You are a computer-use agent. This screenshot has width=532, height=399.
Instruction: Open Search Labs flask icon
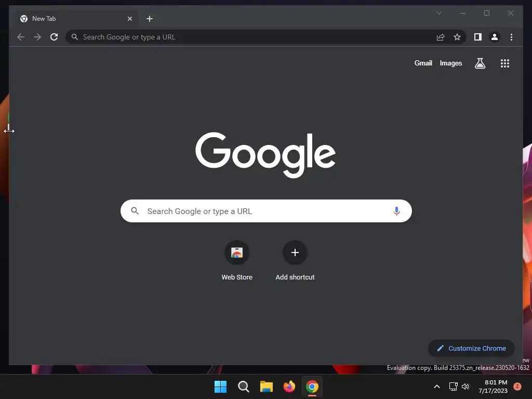click(480, 63)
